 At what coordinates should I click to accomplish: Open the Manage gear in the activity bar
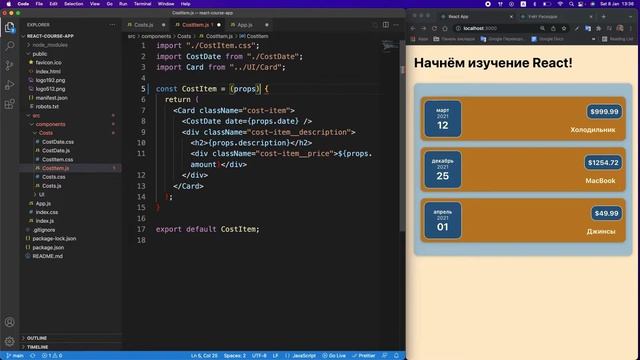click(x=9, y=341)
